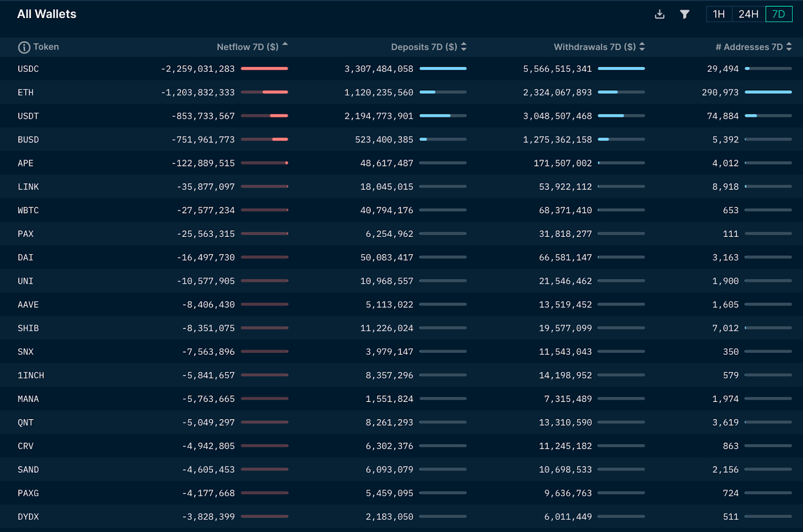
Task: Click the info icon beside Token
Action: click(24, 47)
